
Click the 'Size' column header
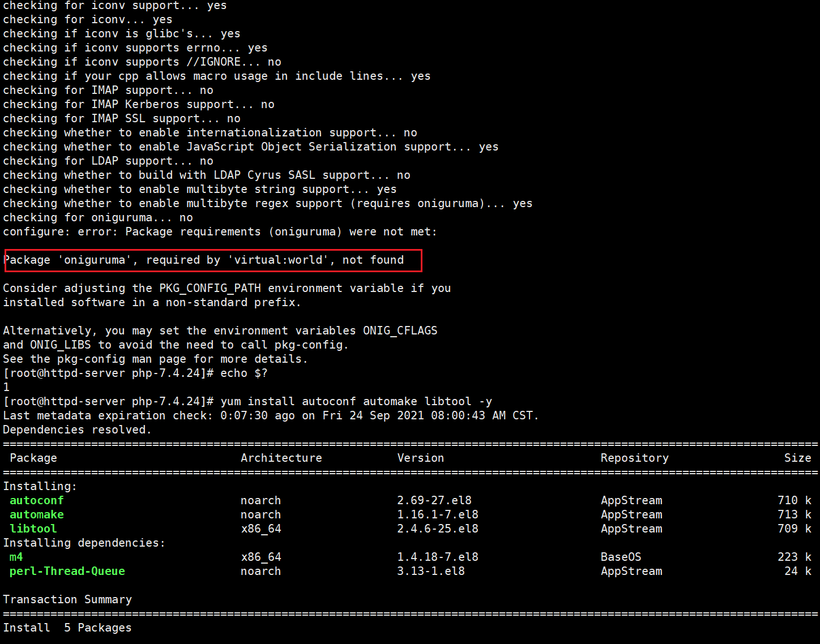pos(798,458)
